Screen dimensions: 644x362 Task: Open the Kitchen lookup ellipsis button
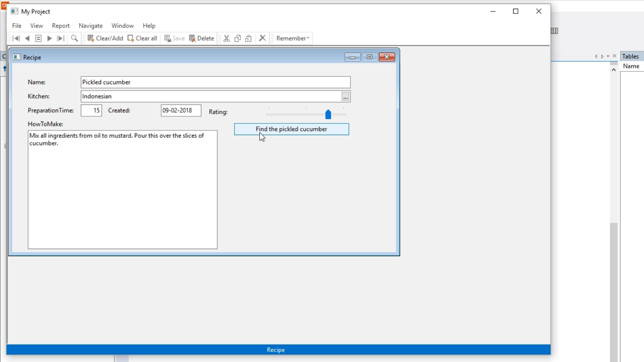click(x=345, y=97)
